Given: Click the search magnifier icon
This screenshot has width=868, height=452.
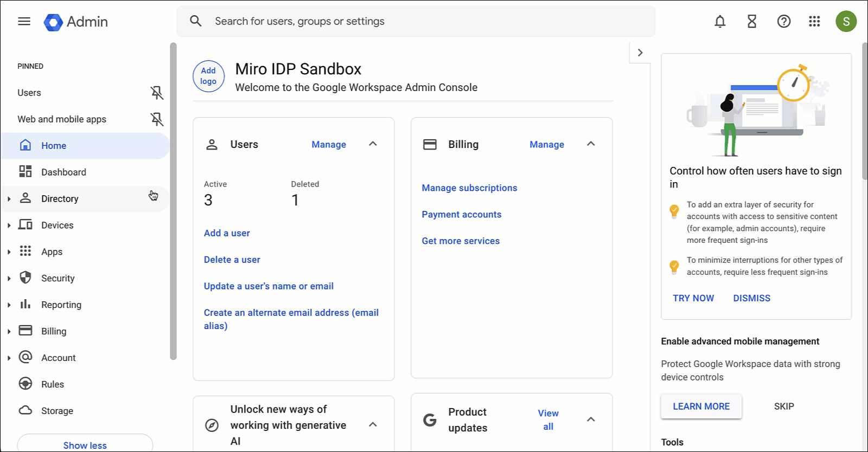Looking at the screenshot, I should pos(196,21).
